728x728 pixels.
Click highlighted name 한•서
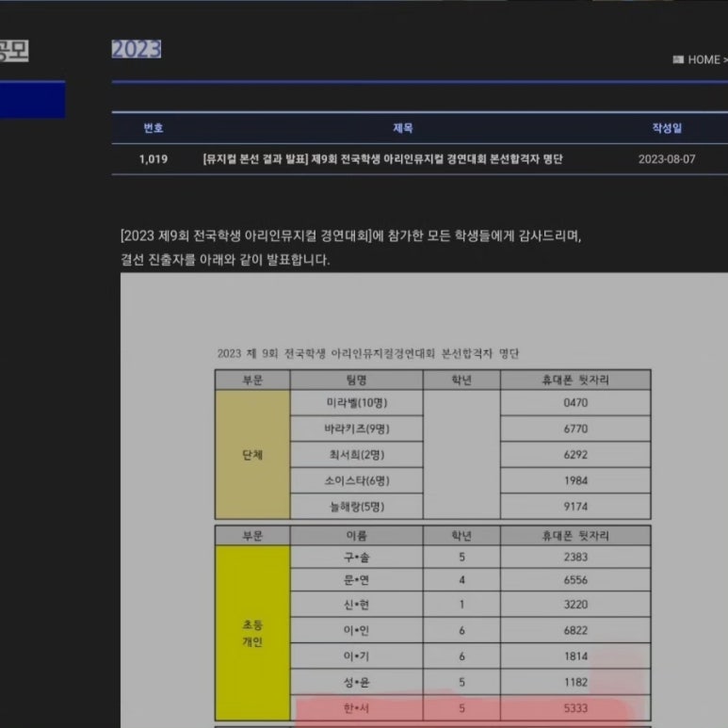pyautogui.click(x=357, y=708)
